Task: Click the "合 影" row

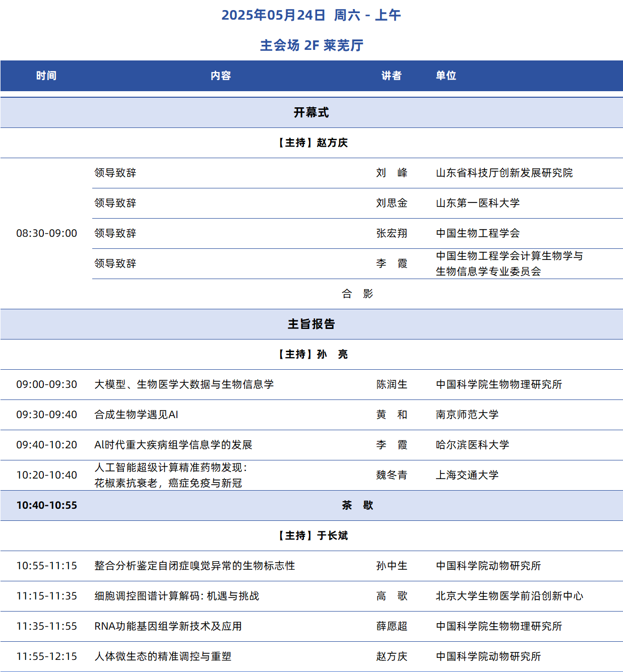Action: point(357,294)
